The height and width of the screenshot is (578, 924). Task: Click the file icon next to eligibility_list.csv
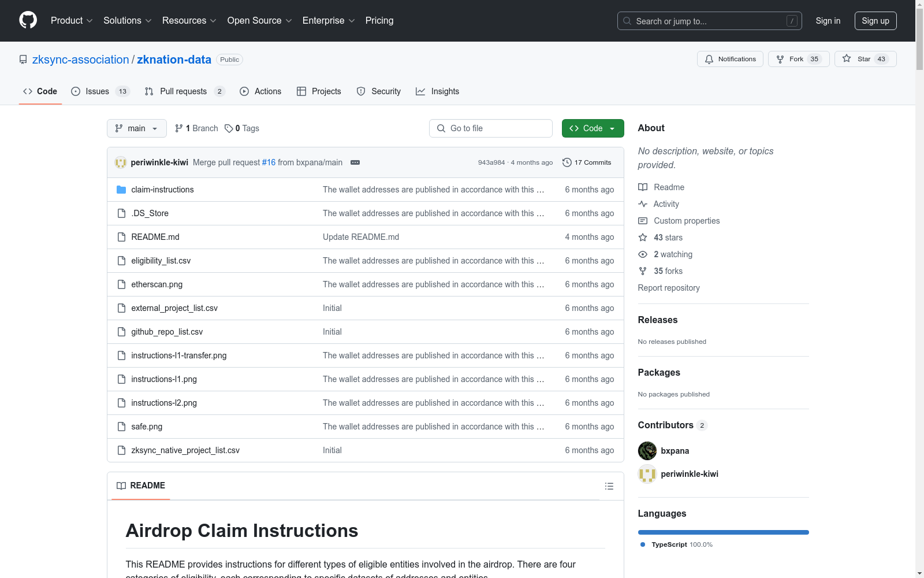[x=121, y=261]
